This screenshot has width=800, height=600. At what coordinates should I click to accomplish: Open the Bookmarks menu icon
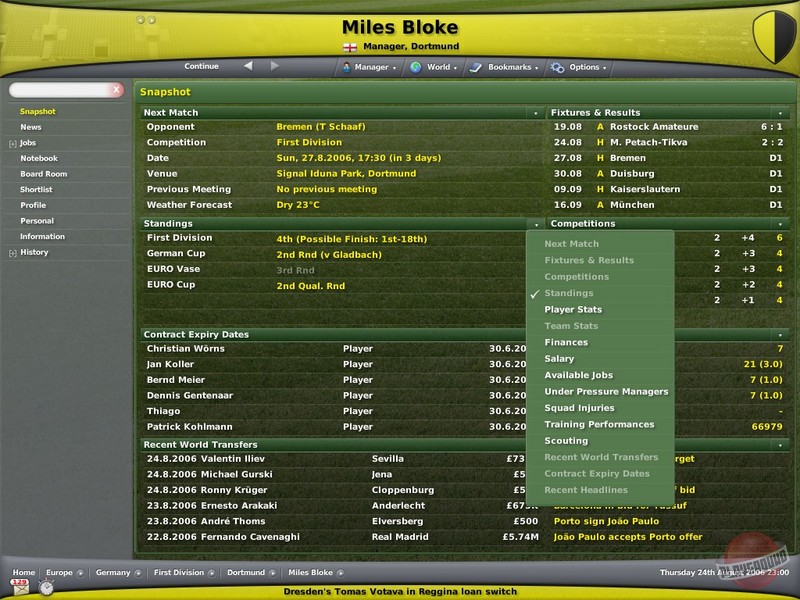click(x=474, y=67)
